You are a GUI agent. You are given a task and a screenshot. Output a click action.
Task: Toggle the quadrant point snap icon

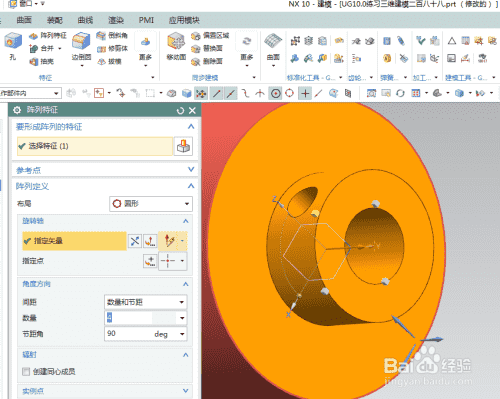[x=290, y=93]
